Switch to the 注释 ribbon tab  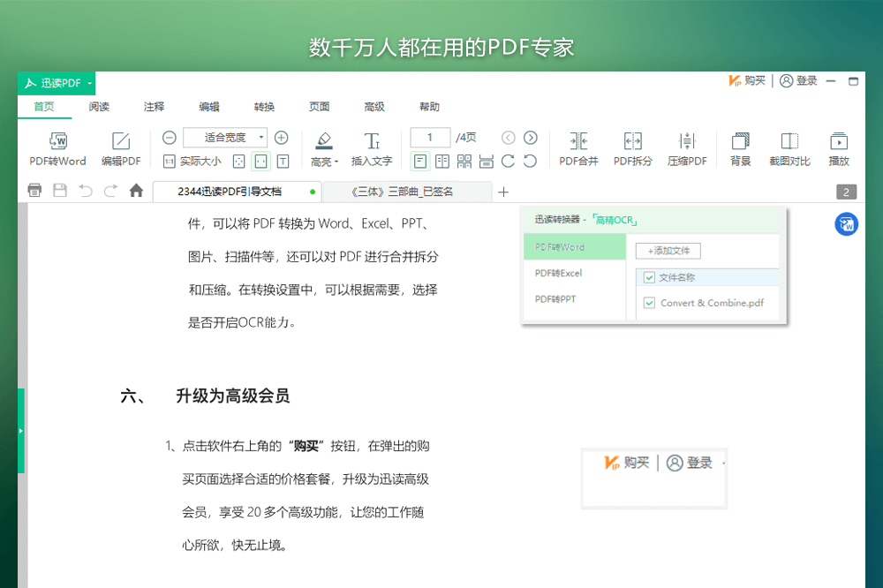click(154, 107)
